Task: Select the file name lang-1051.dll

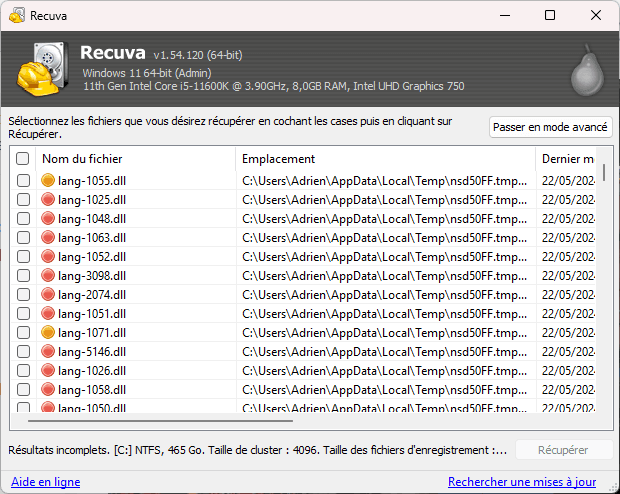Action: tap(92, 314)
